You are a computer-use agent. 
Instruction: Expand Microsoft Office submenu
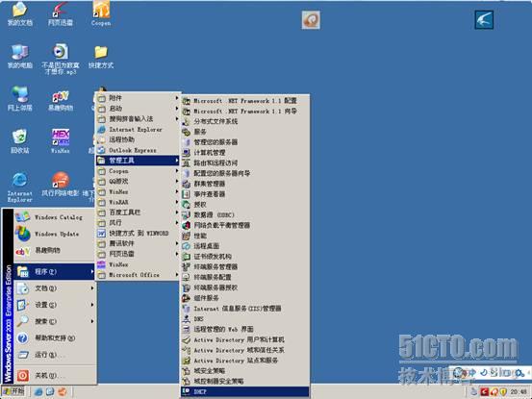[138, 275]
